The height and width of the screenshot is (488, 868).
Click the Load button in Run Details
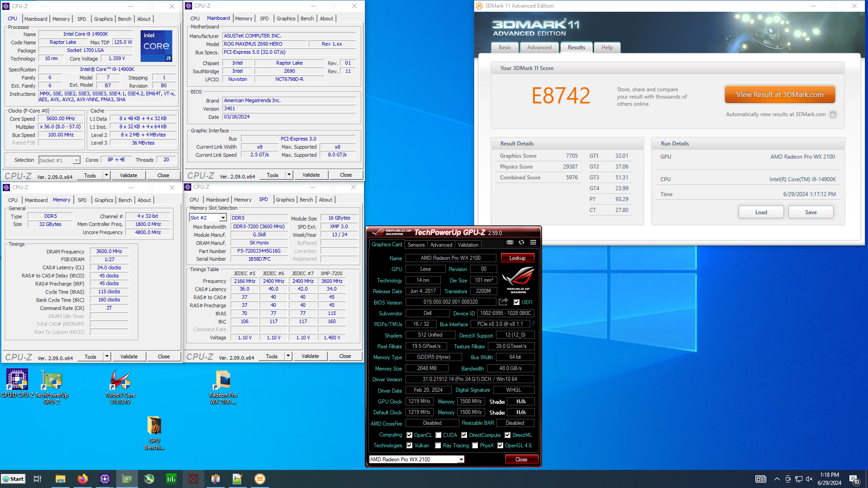pos(761,212)
